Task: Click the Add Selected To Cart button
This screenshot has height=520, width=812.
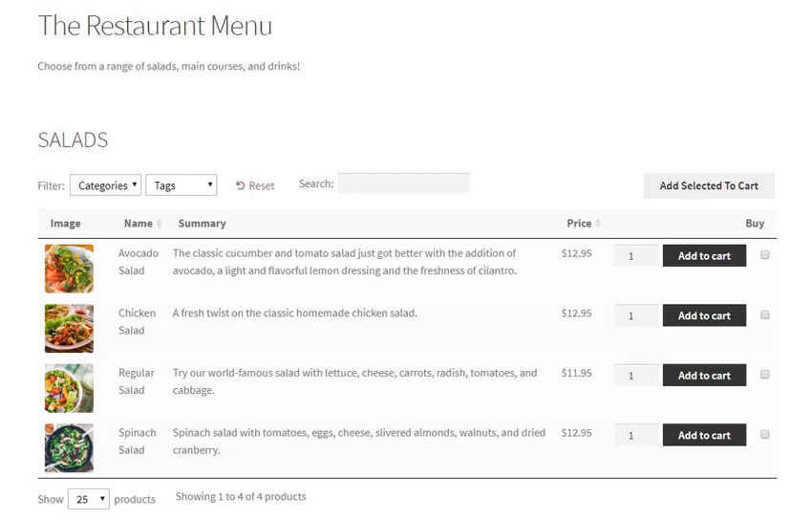Action: click(x=709, y=186)
